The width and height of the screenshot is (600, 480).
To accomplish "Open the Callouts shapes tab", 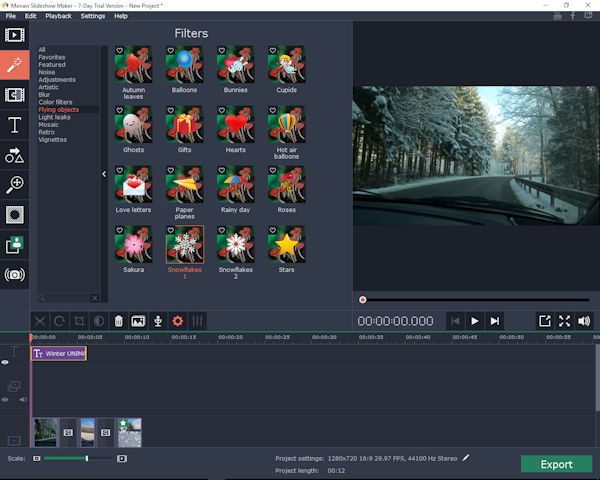I will pos(15,155).
